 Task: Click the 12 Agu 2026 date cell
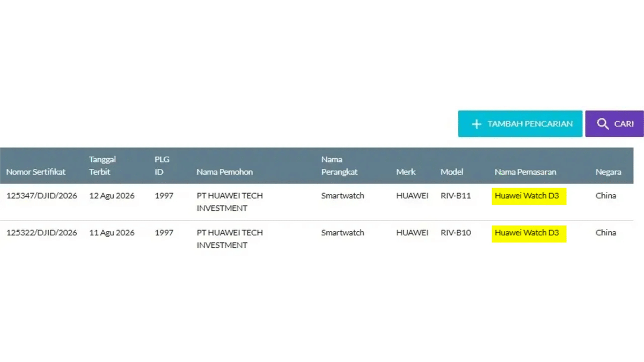[112, 196]
